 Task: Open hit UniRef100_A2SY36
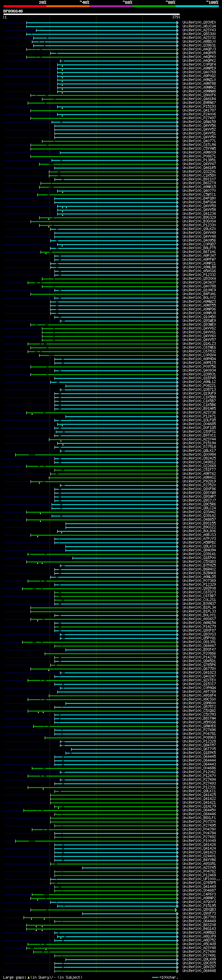coord(199,412)
